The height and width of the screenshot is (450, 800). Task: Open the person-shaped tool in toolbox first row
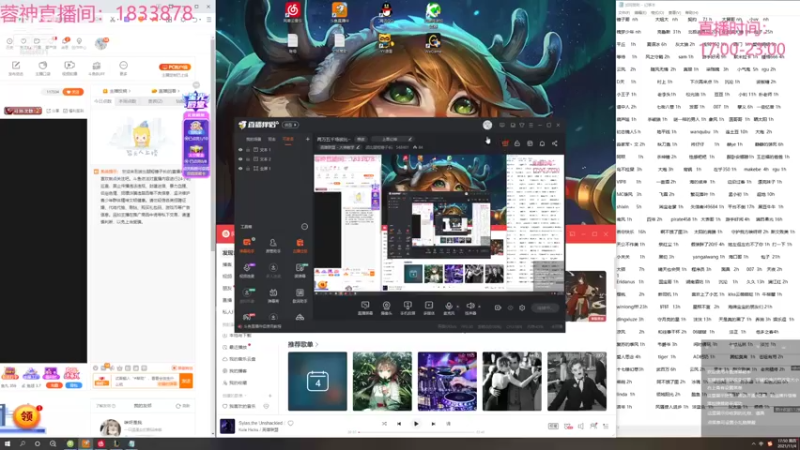(x=273, y=244)
